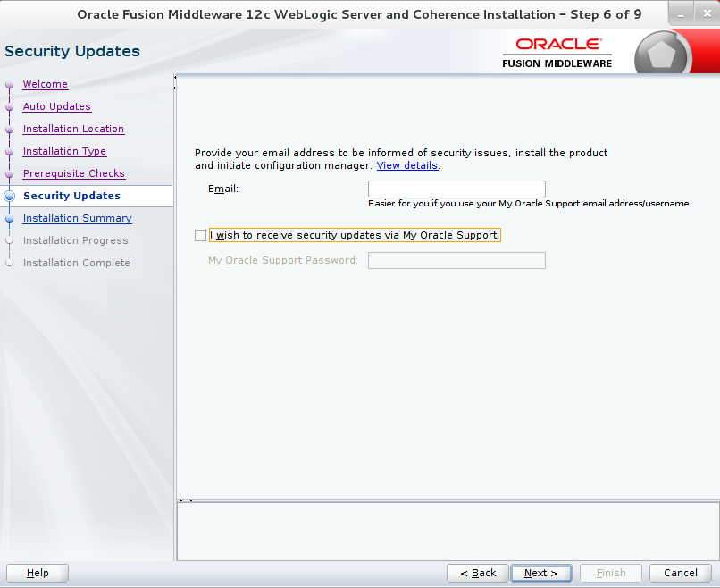The width and height of the screenshot is (720, 588).
Task: Click the globe emblem in the red banner
Action: pos(661,51)
